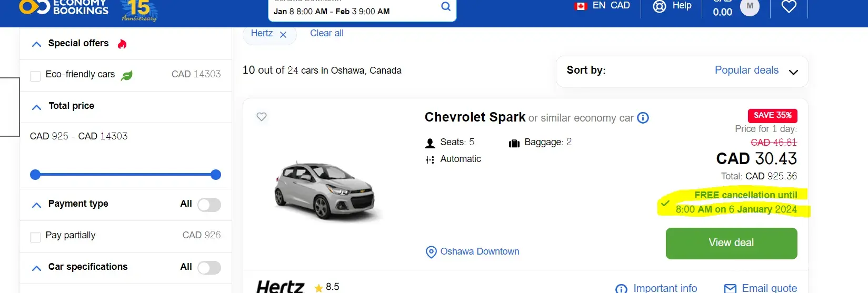Click the Email quote envelope icon
Image resolution: width=868 pixels, height=293 pixels.
point(730,288)
